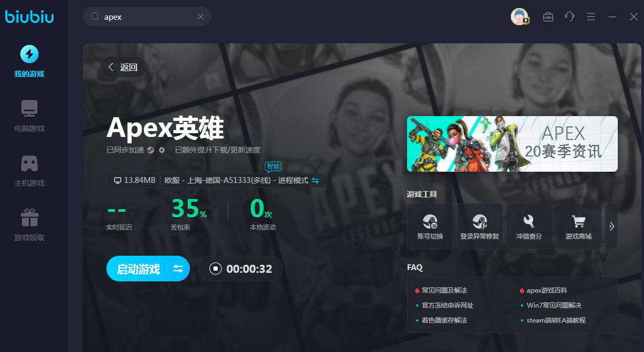
Task: Open the 冲猎查分 wrench tool
Action: 529,226
